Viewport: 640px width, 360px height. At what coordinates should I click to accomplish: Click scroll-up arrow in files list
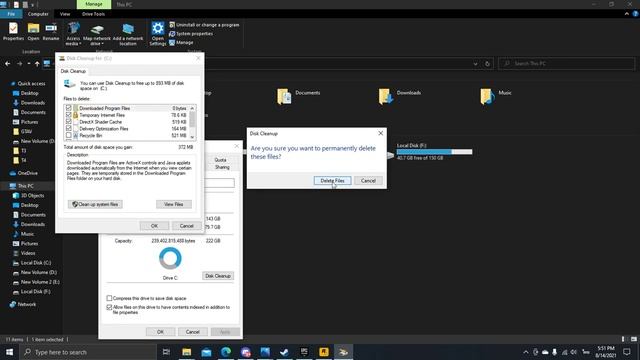[x=192, y=108]
